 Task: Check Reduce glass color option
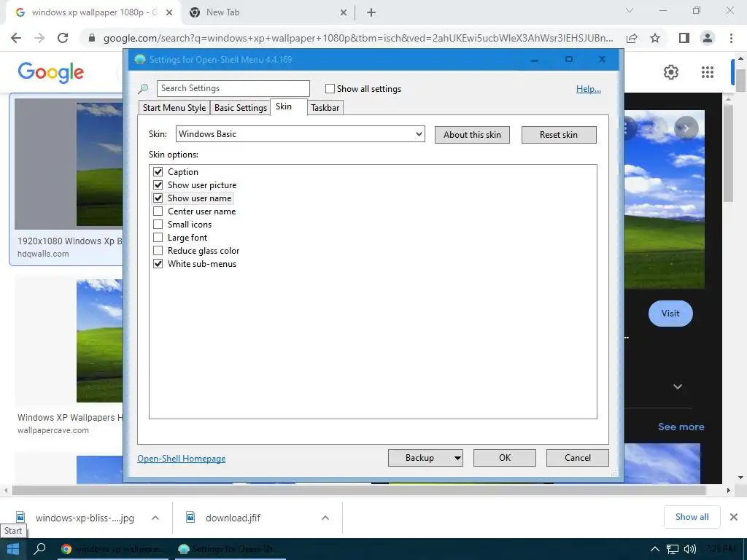[158, 251]
